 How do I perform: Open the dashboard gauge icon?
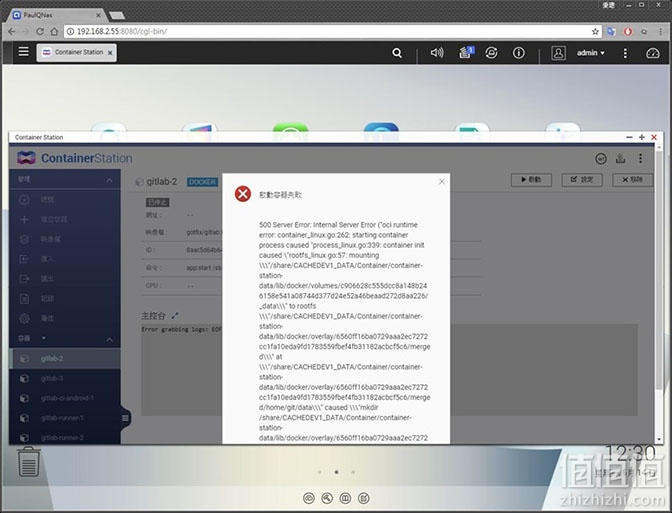pos(652,53)
